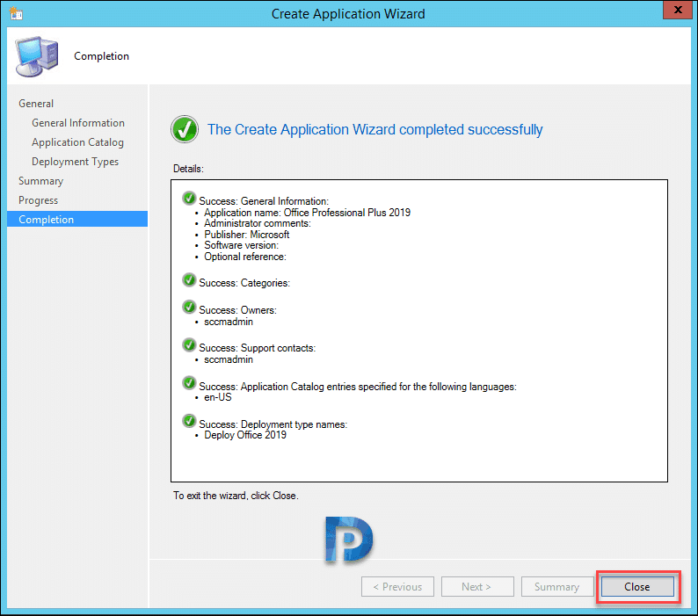This screenshot has height=616, width=698.
Task: Click the Next > button
Action: click(477, 587)
